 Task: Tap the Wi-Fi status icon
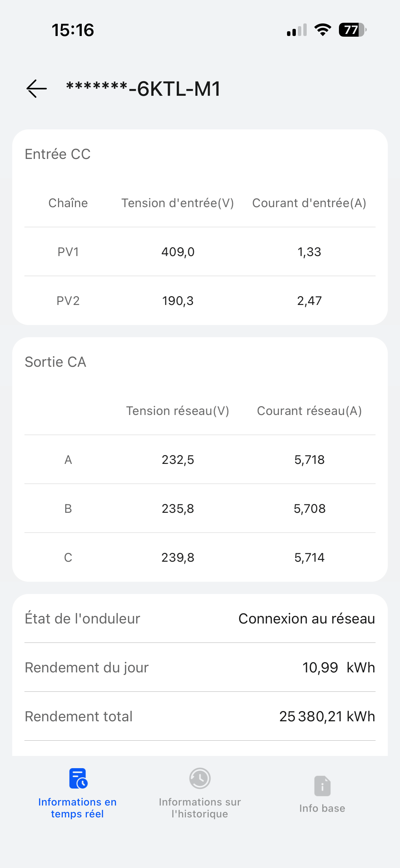pyautogui.click(x=323, y=30)
